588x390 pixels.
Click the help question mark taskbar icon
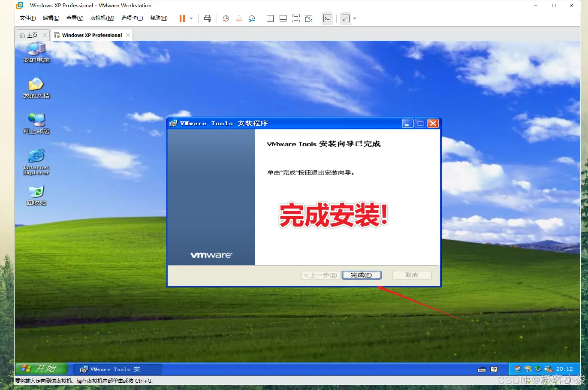(494, 369)
